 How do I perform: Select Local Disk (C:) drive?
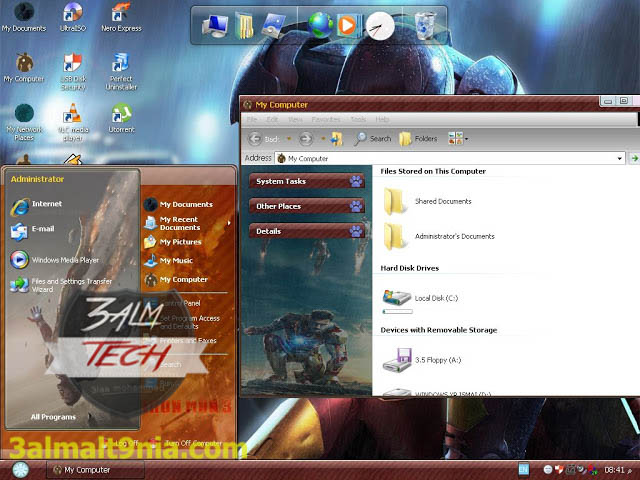[x=420, y=300]
